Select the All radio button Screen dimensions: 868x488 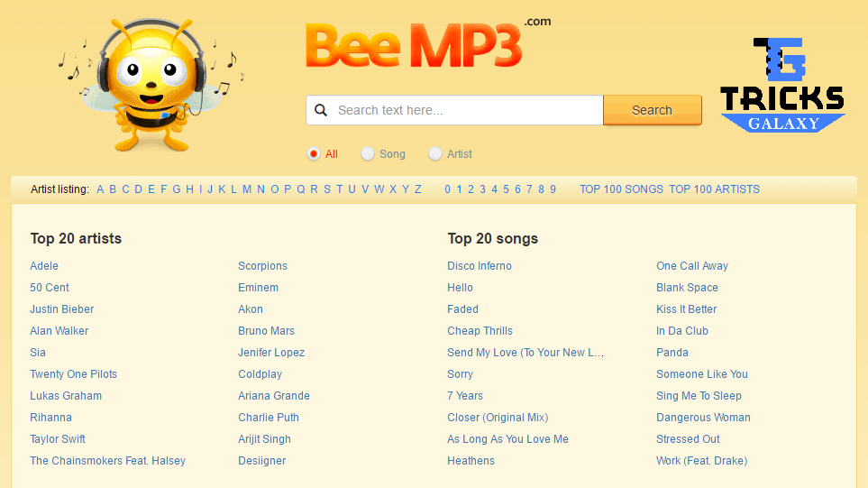click(314, 154)
